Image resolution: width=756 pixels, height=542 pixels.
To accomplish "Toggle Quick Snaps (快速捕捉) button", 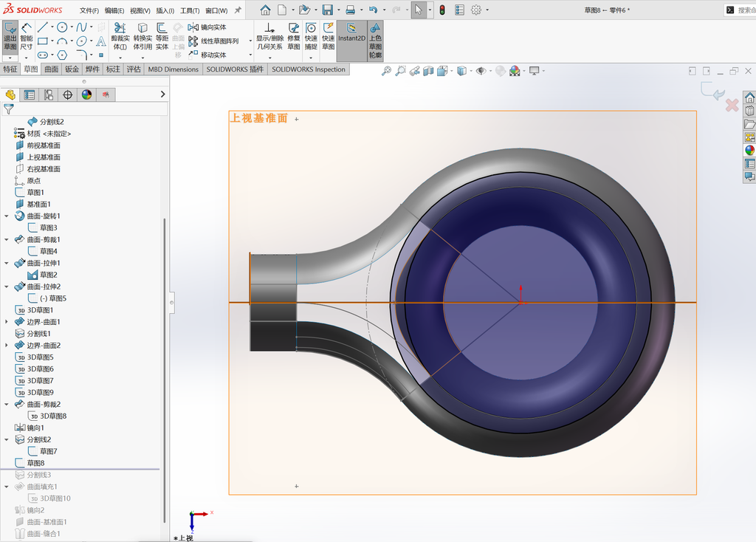I will (311, 36).
